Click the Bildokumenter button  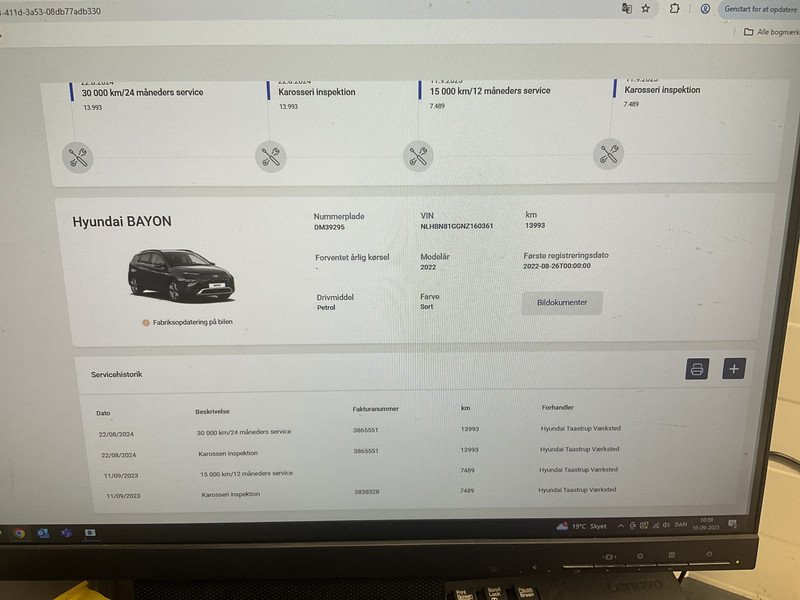click(x=562, y=302)
